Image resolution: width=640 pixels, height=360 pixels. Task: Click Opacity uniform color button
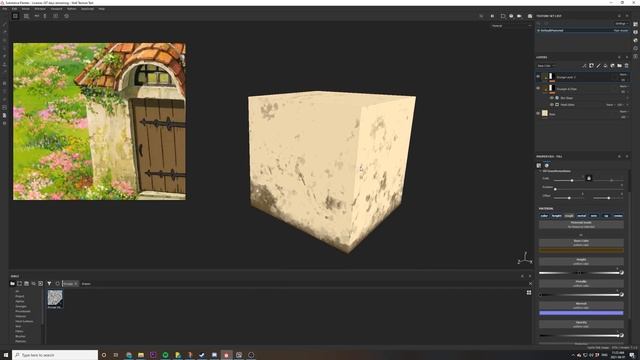[x=581, y=324]
